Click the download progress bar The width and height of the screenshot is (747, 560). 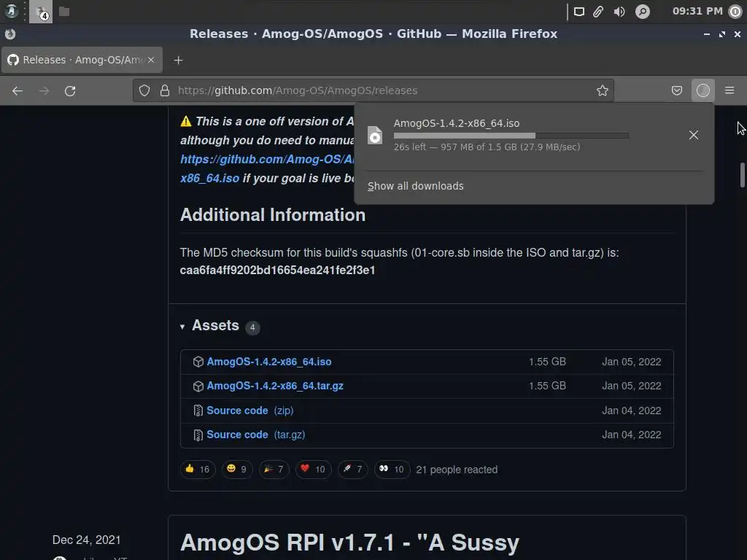pyautogui.click(x=511, y=136)
